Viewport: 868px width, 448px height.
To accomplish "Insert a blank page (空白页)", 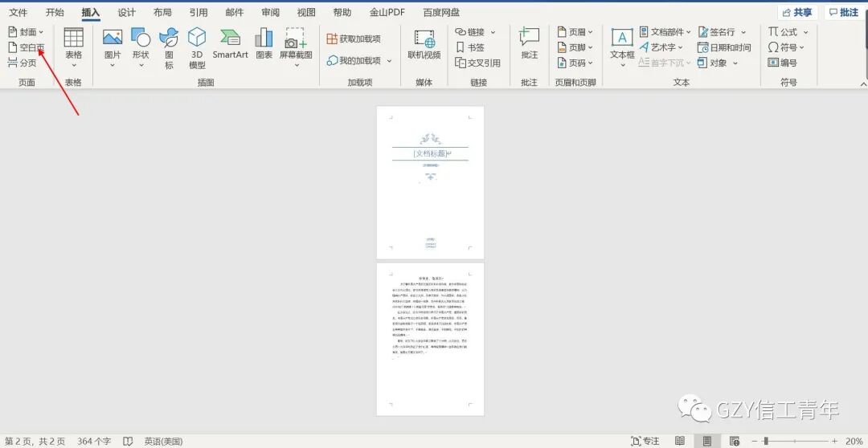I will 26,47.
